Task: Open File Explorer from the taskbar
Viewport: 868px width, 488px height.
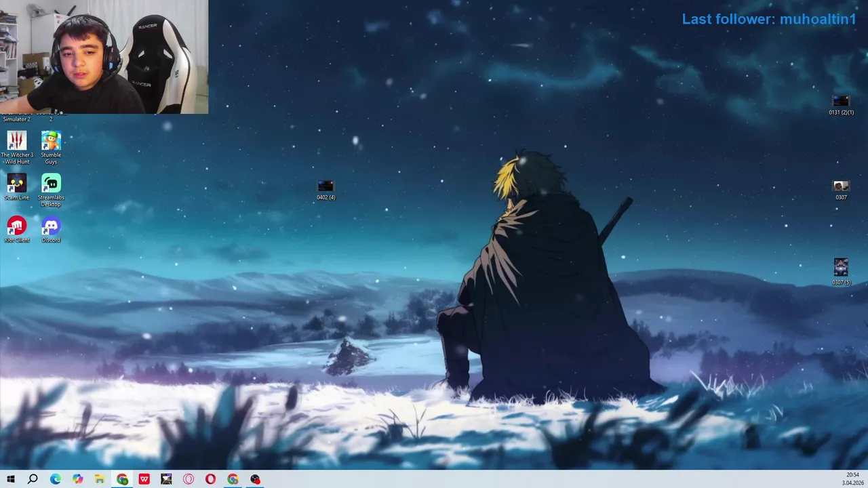Action: point(100,479)
